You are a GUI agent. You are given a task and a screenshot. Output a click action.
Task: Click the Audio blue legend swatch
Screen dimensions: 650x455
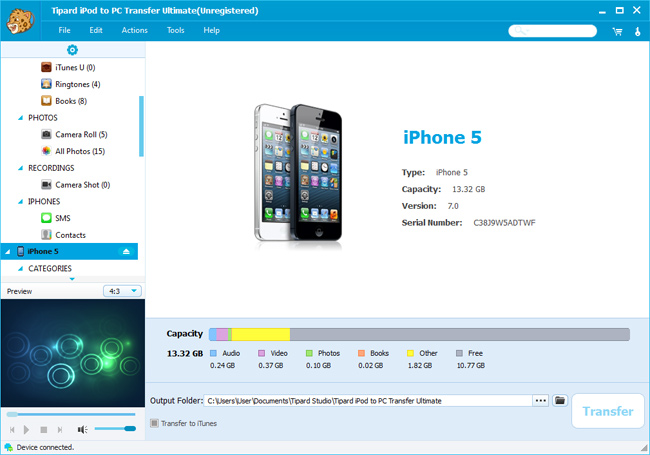[213, 353]
